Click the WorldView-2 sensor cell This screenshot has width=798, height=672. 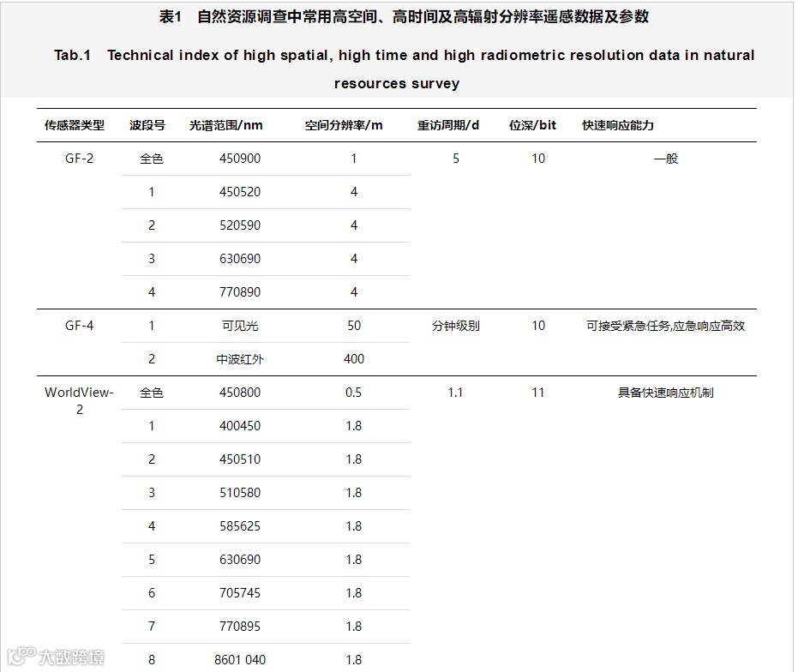click(80, 400)
